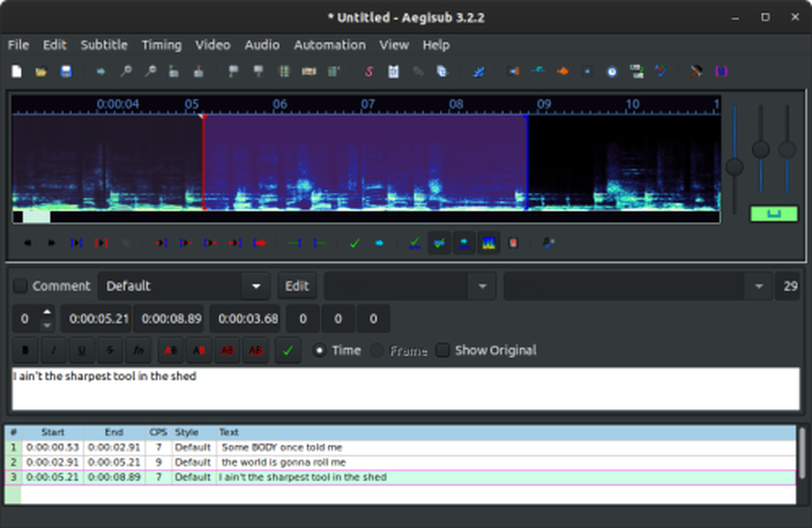Apply bold formatting button
This screenshot has height=528, width=812.
(x=26, y=351)
